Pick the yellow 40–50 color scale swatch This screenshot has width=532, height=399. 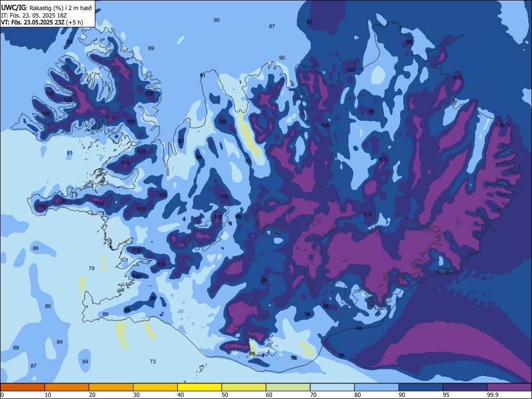[x=199, y=387]
